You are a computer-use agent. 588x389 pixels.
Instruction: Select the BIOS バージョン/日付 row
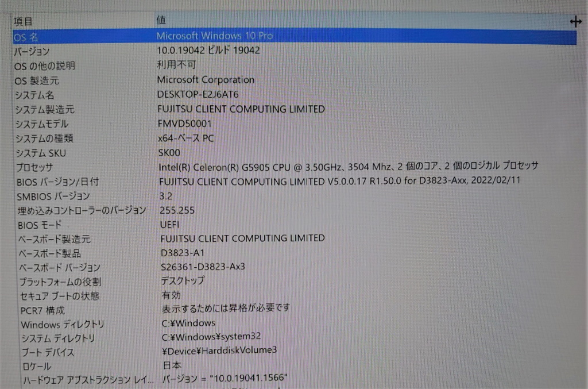(58, 182)
